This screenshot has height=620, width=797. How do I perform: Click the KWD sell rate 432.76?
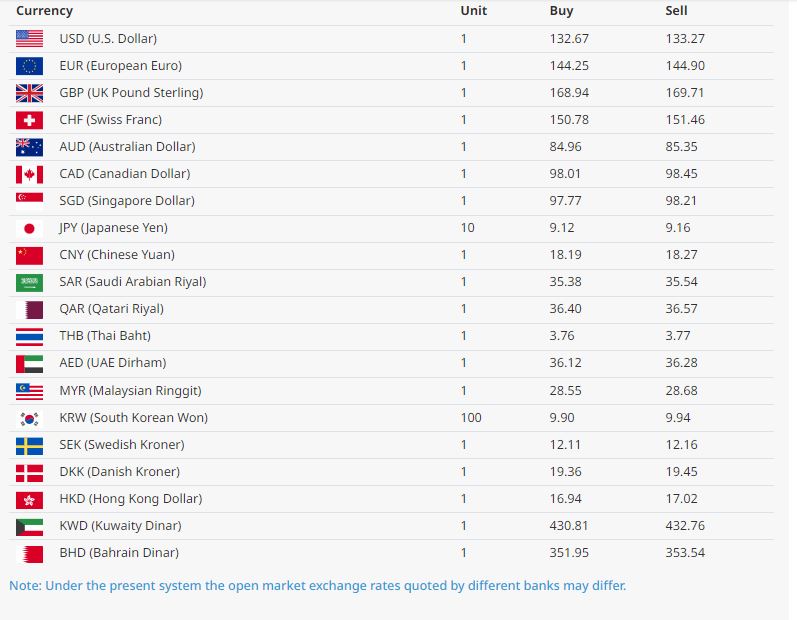685,526
